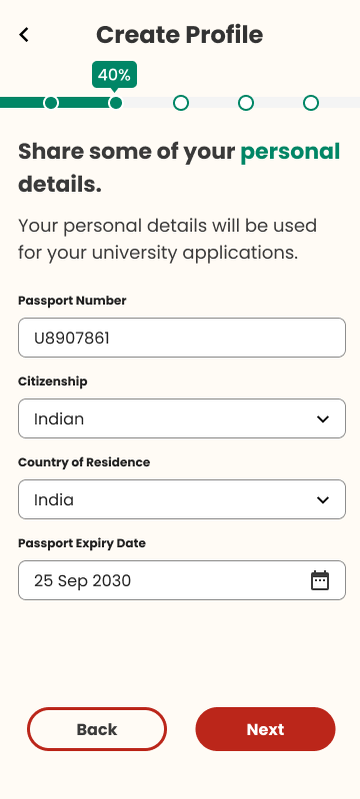Viewport: 360px width, 799px height.
Task: Click the Passport Number label
Action: coord(72,301)
